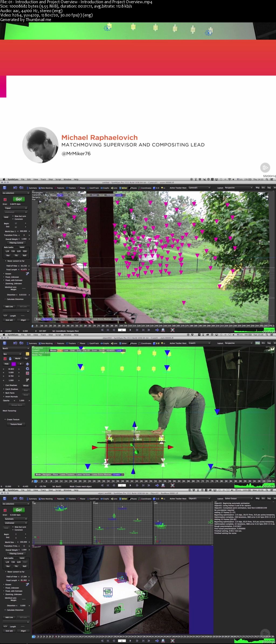The width and height of the screenshot is (276, 644).
Task: Open Graphs room in Crate01 window
Action: point(105,343)
